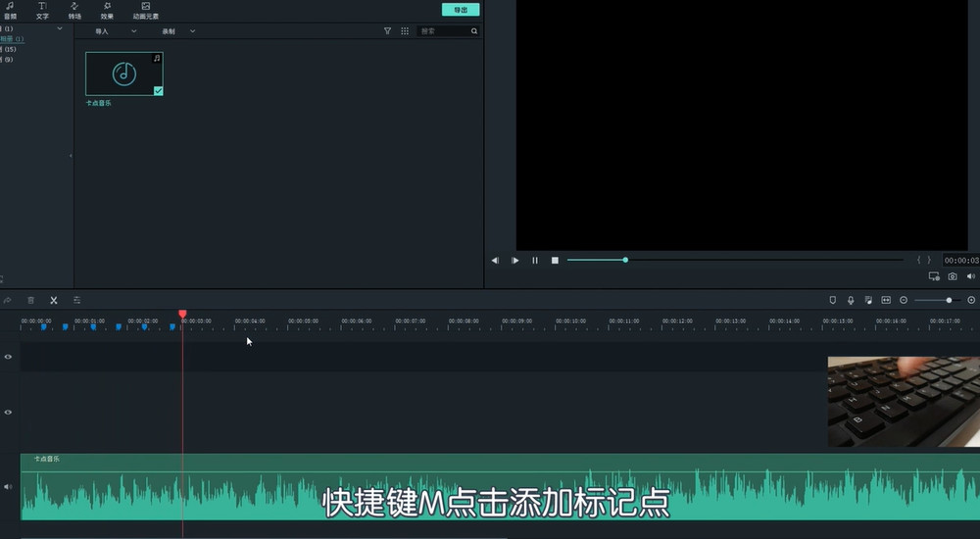Click the redo arrow in the timeline toolbar
The height and width of the screenshot is (539, 980).
click(8, 300)
